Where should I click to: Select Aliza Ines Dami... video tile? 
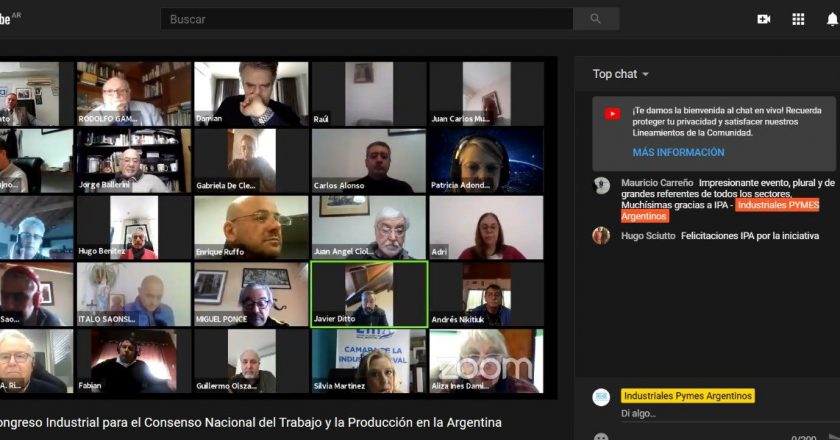(486, 361)
